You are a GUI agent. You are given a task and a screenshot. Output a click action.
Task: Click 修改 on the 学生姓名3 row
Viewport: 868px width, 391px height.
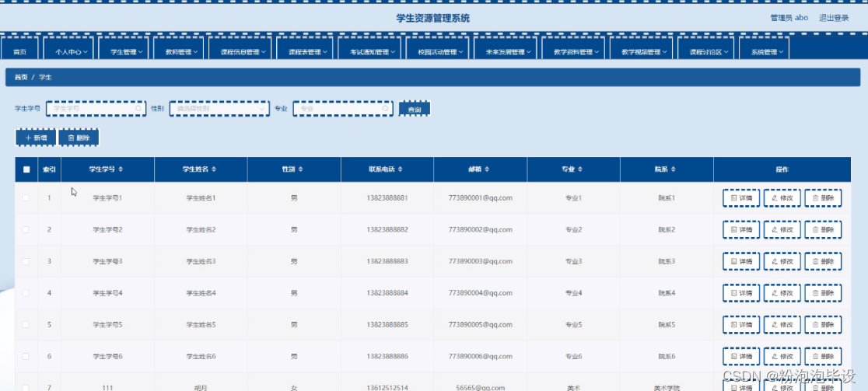click(782, 261)
